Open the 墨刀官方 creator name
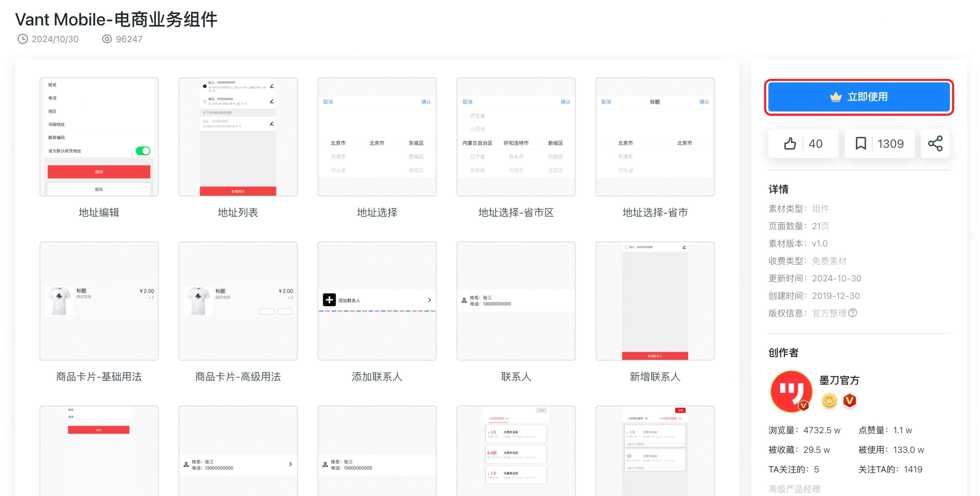Viewport: 980px width, 496px height. coord(839,380)
